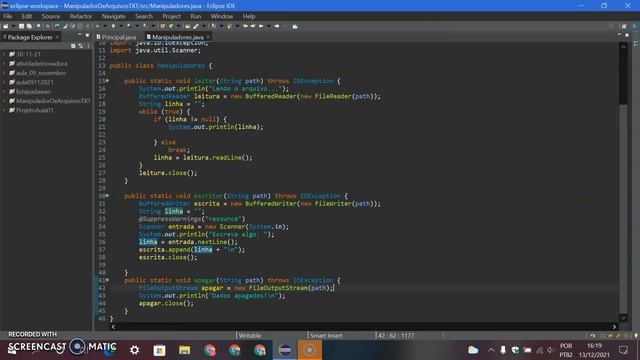Open the Run dropdown arrow

(121, 26)
